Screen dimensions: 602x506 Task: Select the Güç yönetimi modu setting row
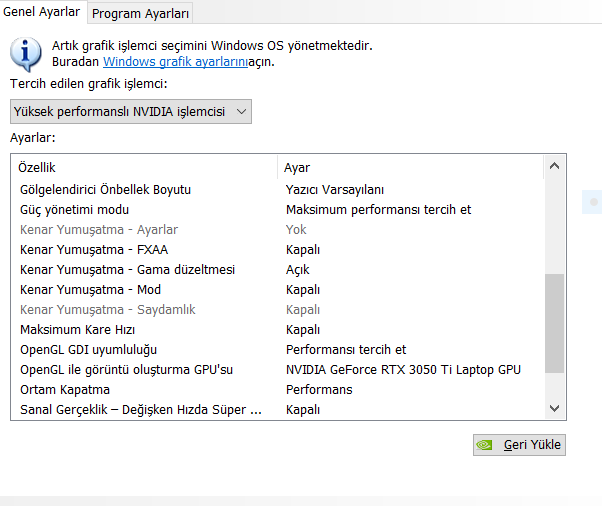pos(75,209)
